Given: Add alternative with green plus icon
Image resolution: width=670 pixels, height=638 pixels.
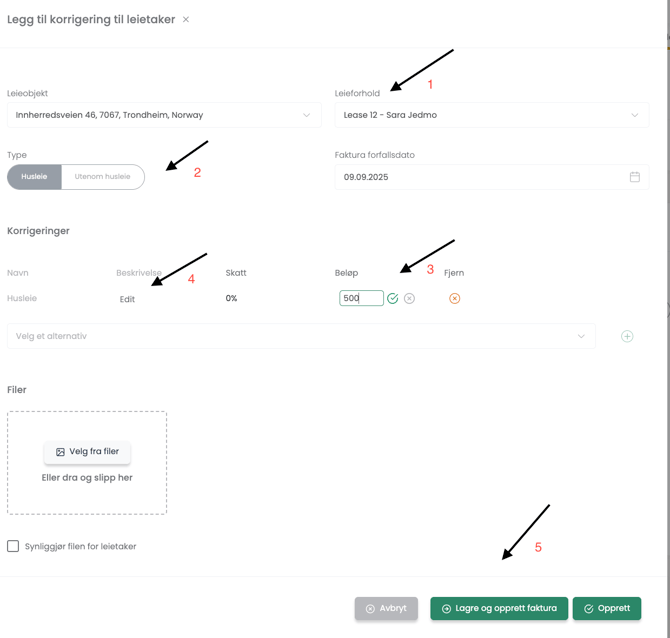Looking at the screenshot, I should point(627,336).
